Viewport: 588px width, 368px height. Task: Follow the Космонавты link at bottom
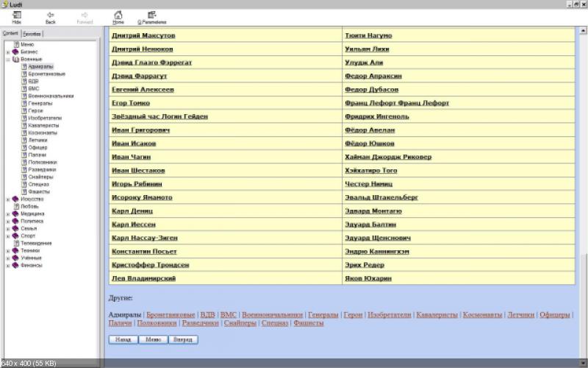point(483,315)
